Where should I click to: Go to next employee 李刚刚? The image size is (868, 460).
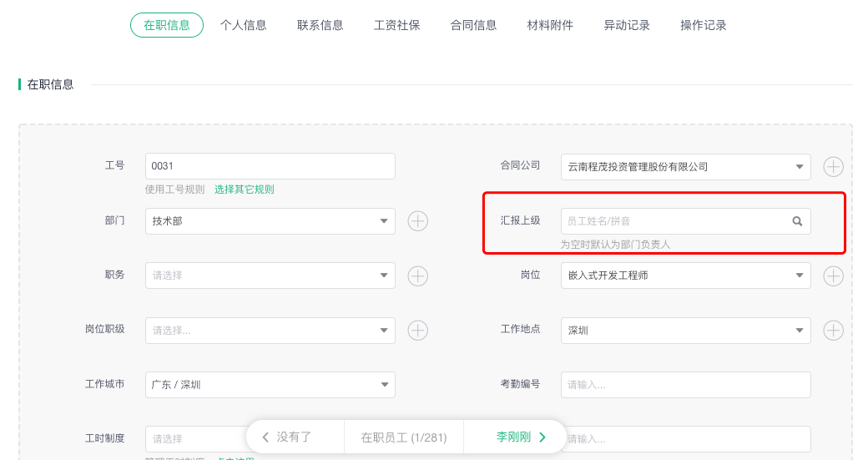coord(521,437)
